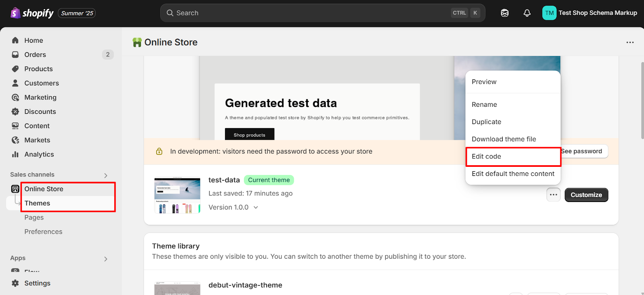644x295 pixels.
Task: Click the Orders count badge 2
Action: (x=107, y=54)
